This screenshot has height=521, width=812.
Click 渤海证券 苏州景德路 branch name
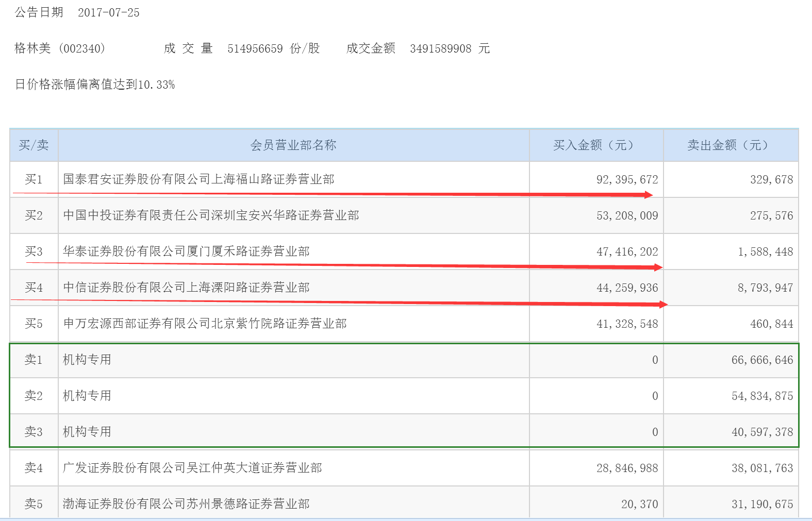click(186, 504)
